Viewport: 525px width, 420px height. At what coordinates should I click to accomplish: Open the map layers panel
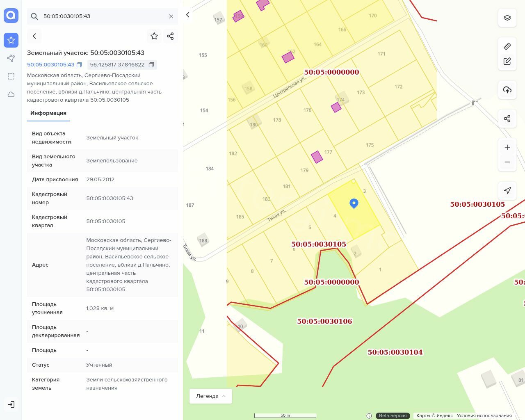(507, 18)
